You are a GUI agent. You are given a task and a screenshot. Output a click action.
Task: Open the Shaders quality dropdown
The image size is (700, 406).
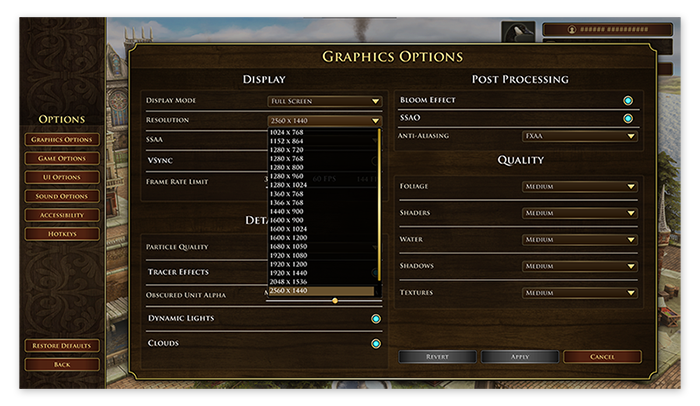coord(579,213)
